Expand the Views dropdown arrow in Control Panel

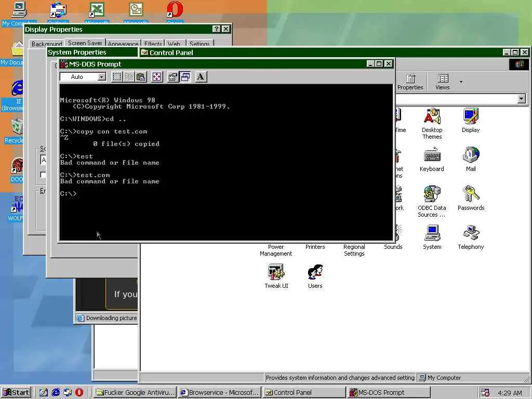point(461,82)
